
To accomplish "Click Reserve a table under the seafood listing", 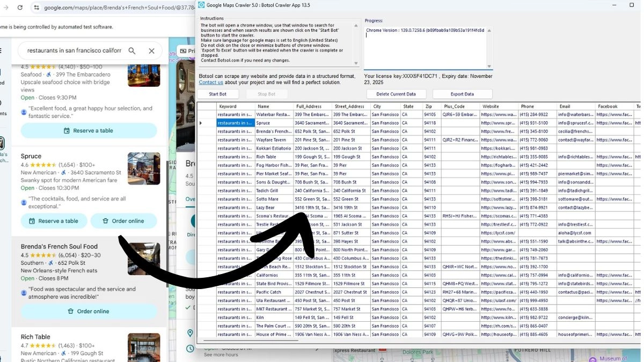I will pyautogui.click(x=89, y=130).
